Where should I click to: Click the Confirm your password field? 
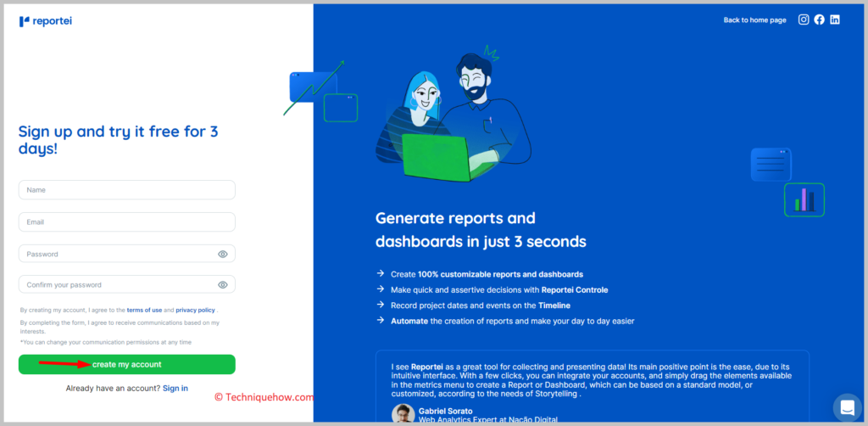click(127, 285)
